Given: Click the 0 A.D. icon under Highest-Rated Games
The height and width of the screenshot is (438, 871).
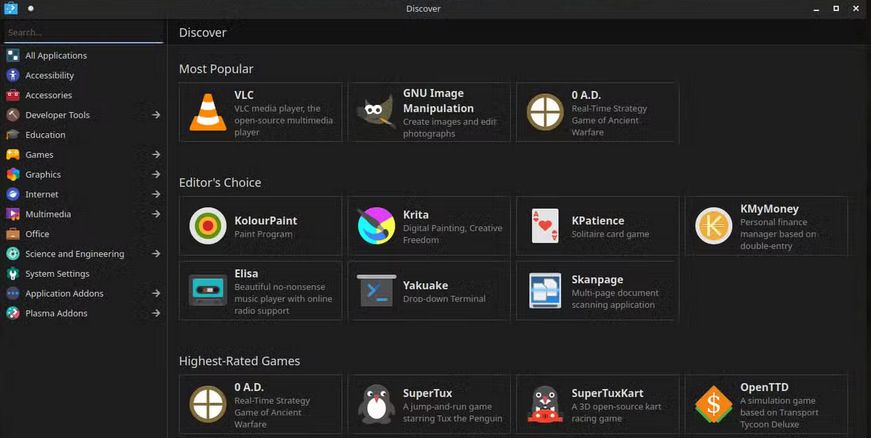Looking at the screenshot, I should tap(208, 404).
